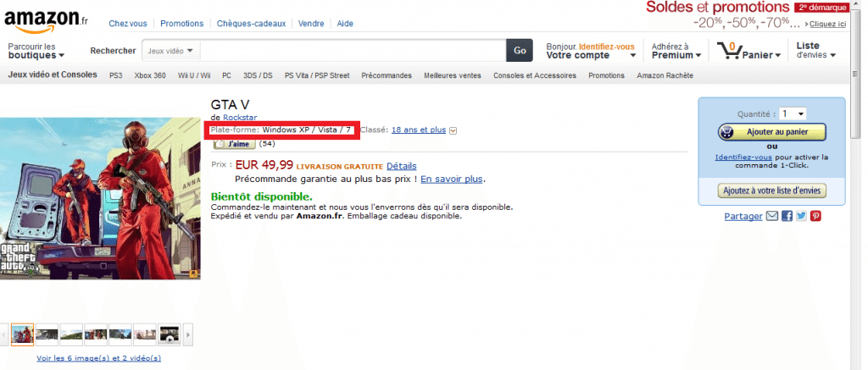Share GTA V on Facebook

coord(787,216)
